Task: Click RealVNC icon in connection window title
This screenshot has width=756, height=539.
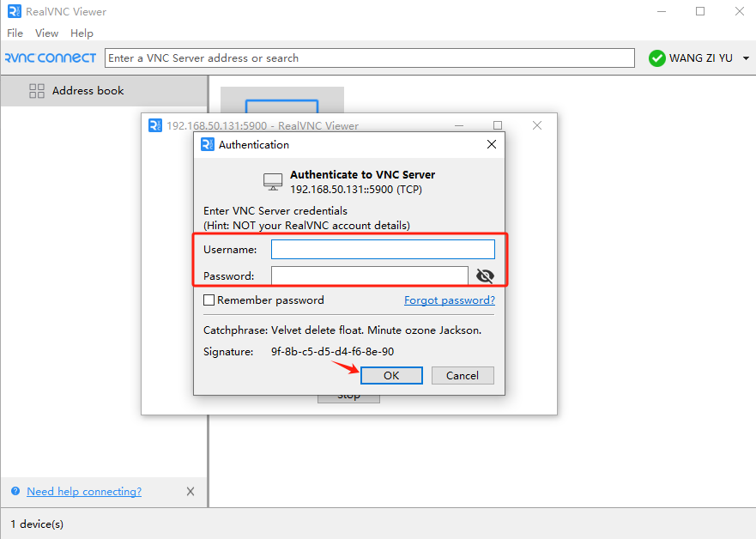Action: coord(154,125)
